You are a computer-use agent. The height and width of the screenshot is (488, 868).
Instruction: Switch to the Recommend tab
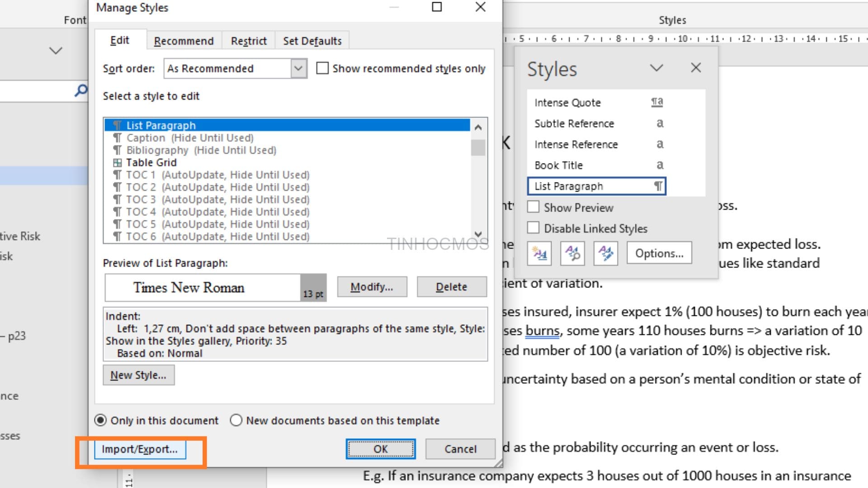click(184, 41)
